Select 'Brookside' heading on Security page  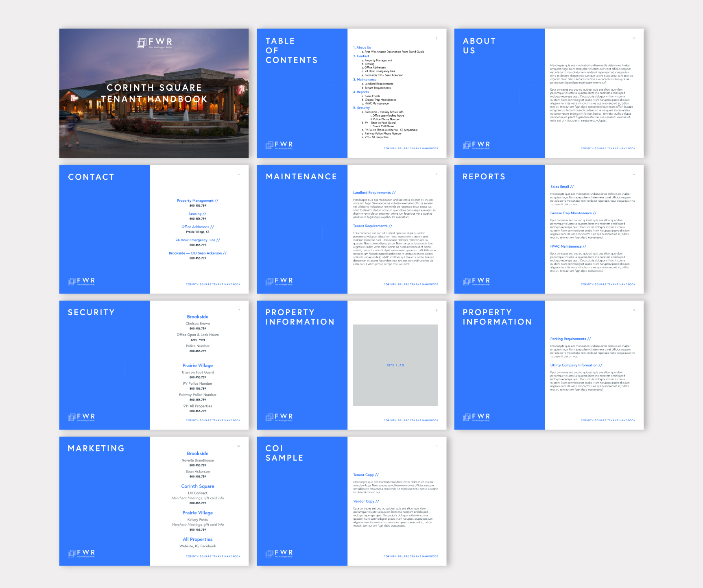point(198,317)
